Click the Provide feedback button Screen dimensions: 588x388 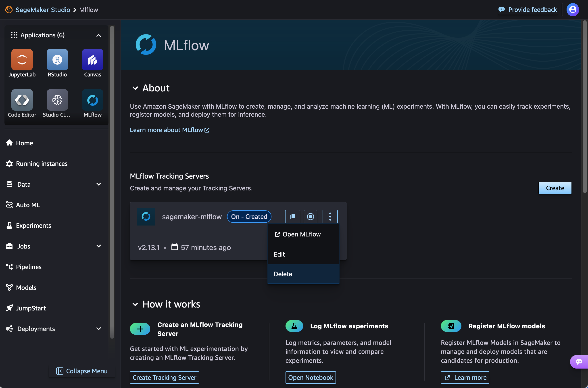[528, 10]
